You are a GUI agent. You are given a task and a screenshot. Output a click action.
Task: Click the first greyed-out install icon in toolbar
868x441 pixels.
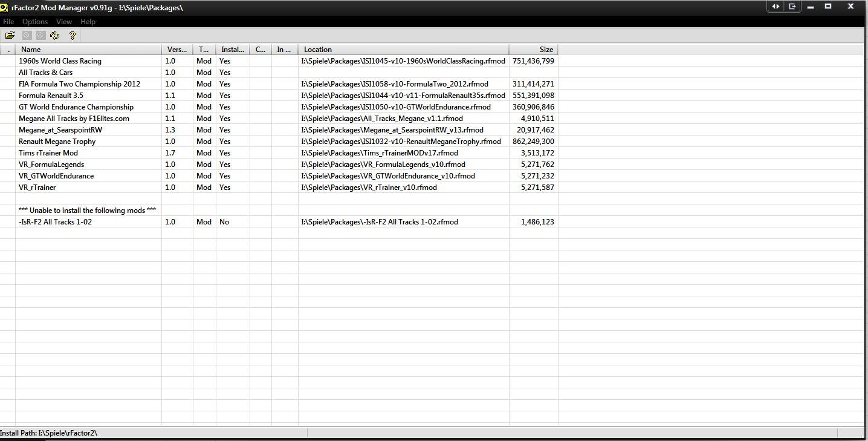point(27,36)
